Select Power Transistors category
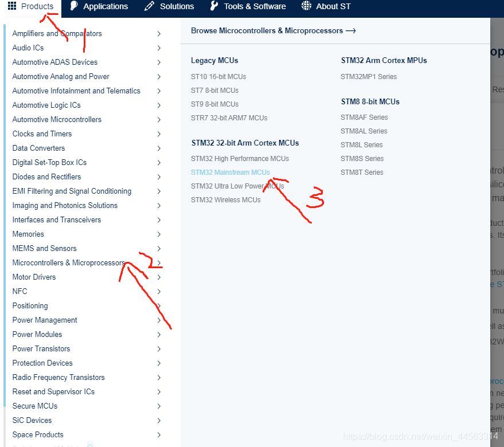This screenshot has height=447, width=504. [x=41, y=348]
